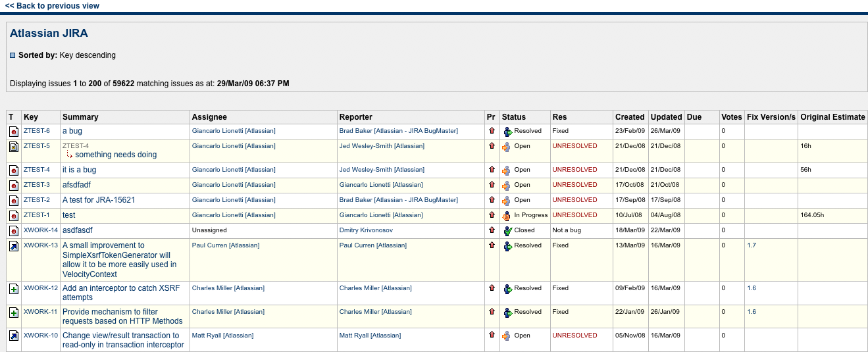This screenshot has width=868, height=352.
Task: Open 'A test for JRA-15621' summary link
Action: click(x=99, y=200)
